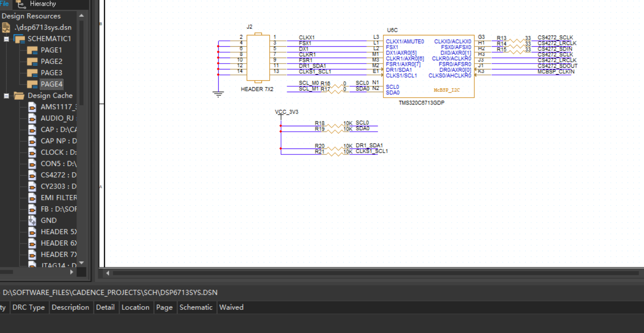This screenshot has height=333, width=644.
Task: Sort DRC table by Detail column
Action: pyautogui.click(x=105, y=307)
